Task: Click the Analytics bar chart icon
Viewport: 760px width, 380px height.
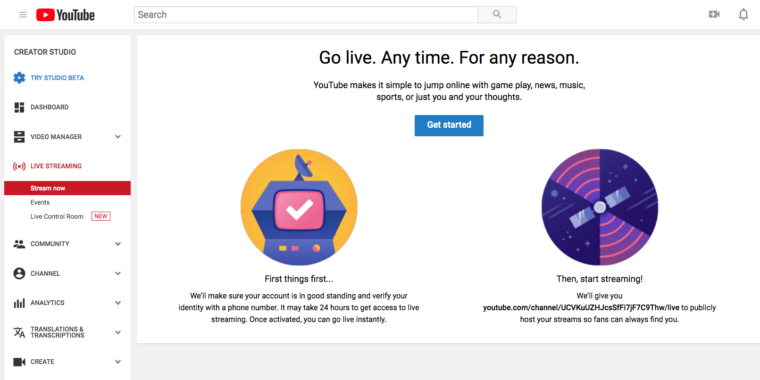Action: coord(19,303)
